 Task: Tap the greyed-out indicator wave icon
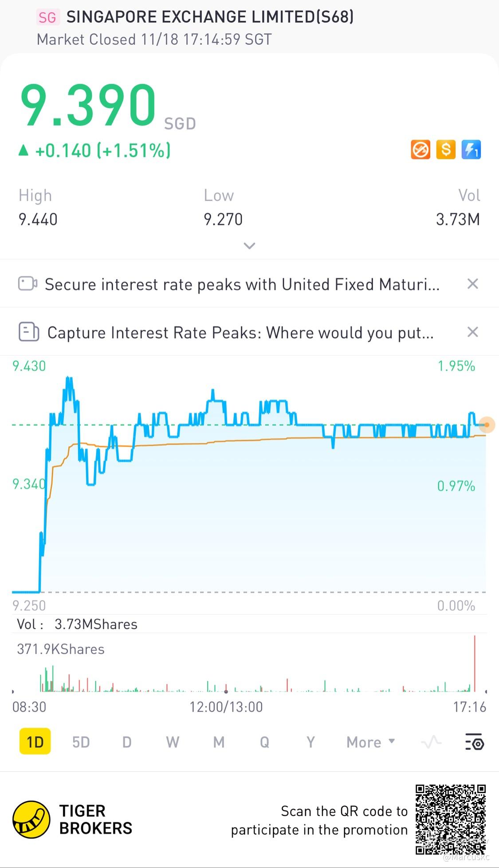(x=431, y=742)
